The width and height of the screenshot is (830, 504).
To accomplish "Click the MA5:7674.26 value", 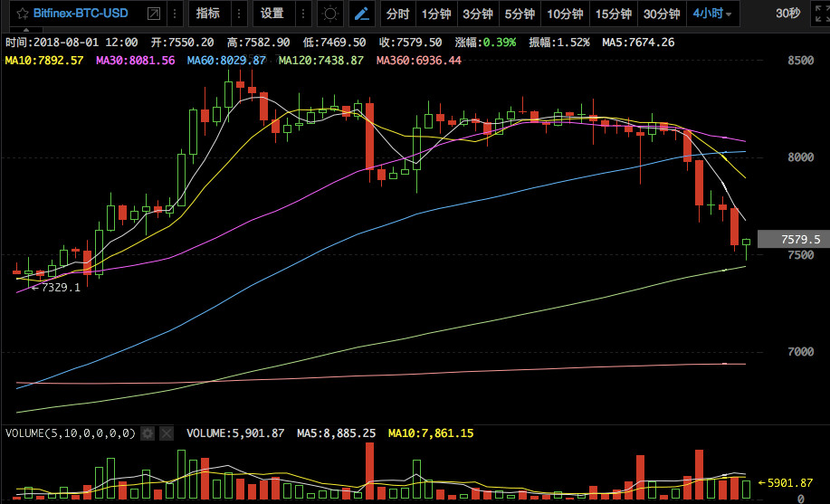I will coord(638,43).
